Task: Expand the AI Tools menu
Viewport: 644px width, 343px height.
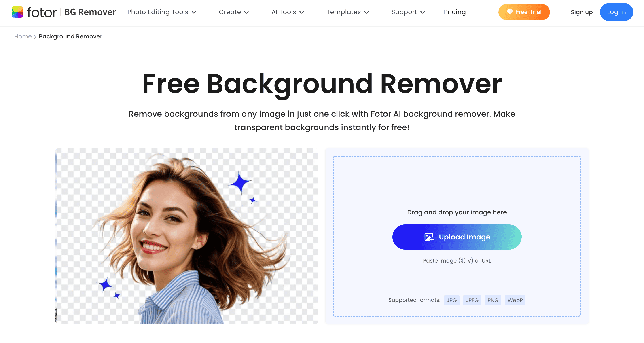Action: (x=288, y=12)
